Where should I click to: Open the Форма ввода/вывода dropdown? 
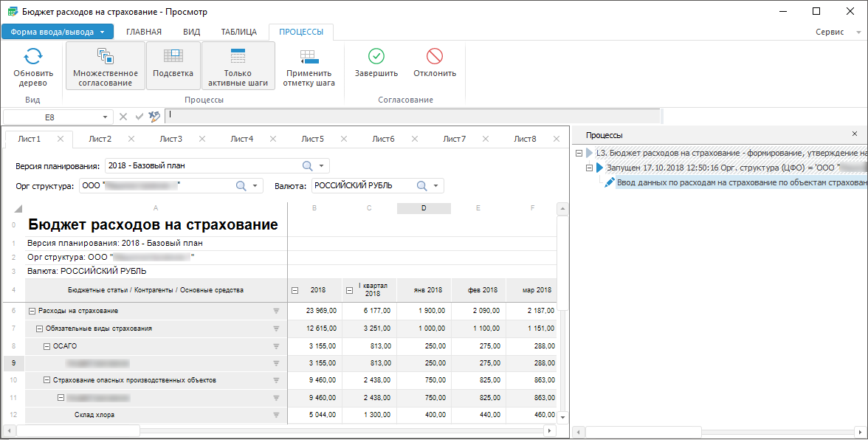point(58,32)
